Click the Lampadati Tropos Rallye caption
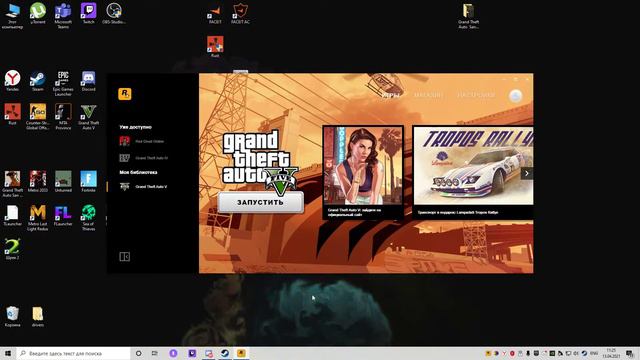Screen dimensions: 640x360 click(x=458, y=212)
